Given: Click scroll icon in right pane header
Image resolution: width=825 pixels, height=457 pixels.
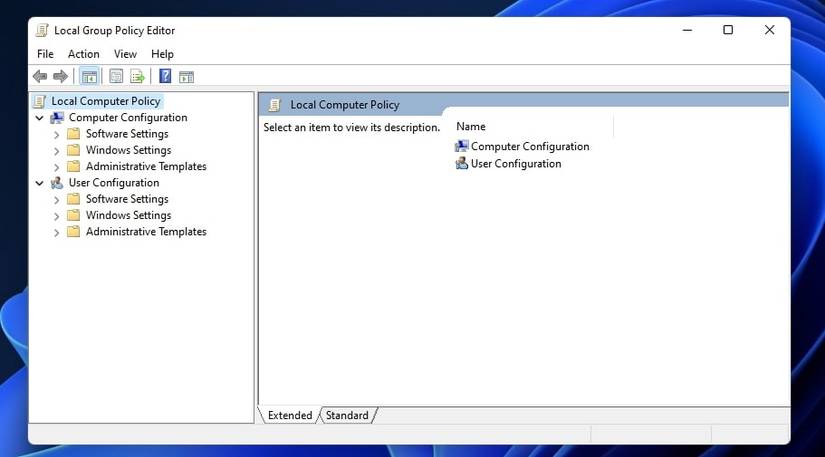Looking at the screenshot, I should [275, 105].
